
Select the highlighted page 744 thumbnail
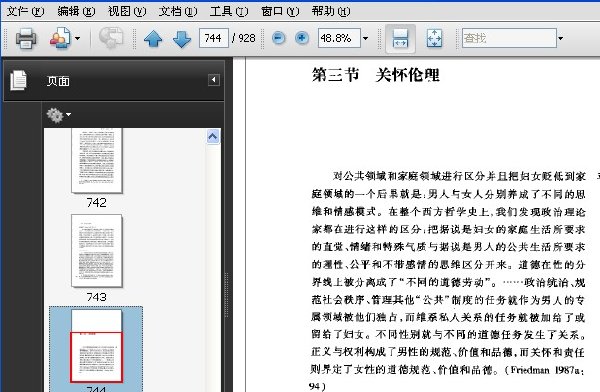(96, 346)
